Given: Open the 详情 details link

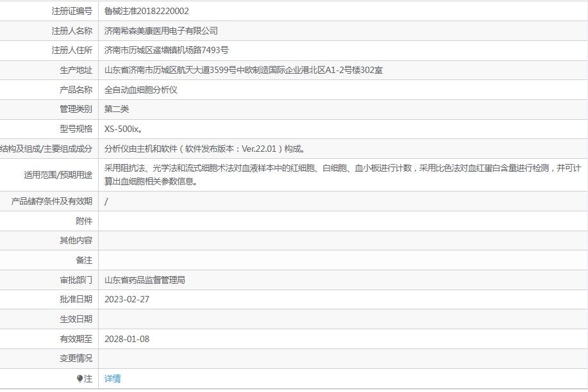Looking at the screenshot, I should pos(112,379).
